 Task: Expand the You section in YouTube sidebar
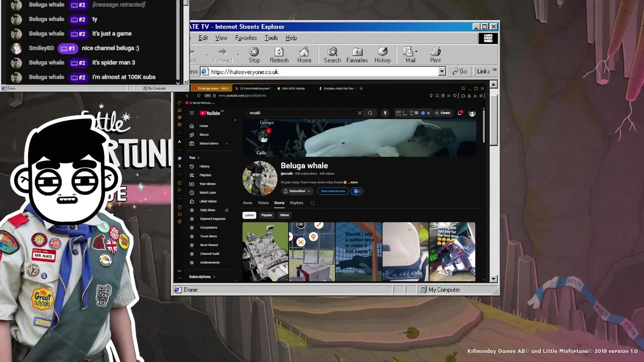click(194, 158)
